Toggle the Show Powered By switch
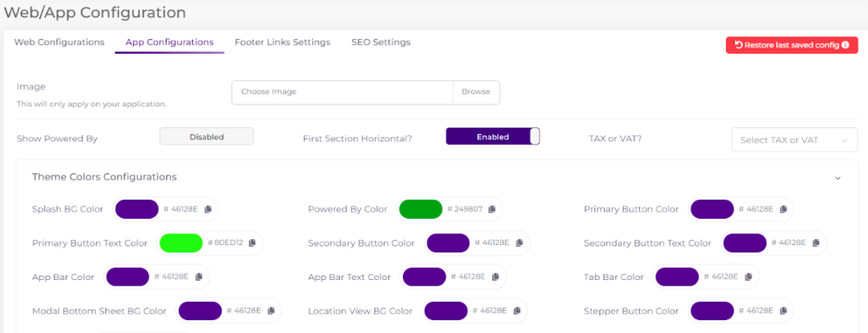This screenshot has width=868, height=333. pos(206,137)
